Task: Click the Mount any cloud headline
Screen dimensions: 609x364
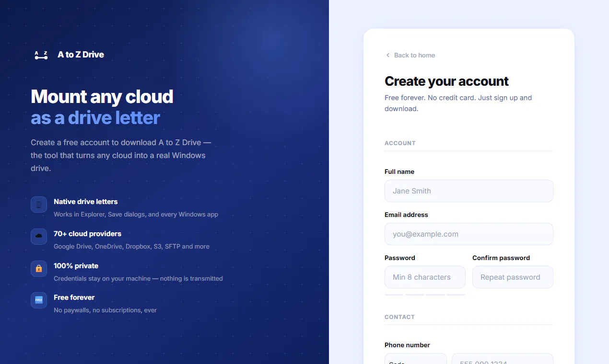Action: 102,97
